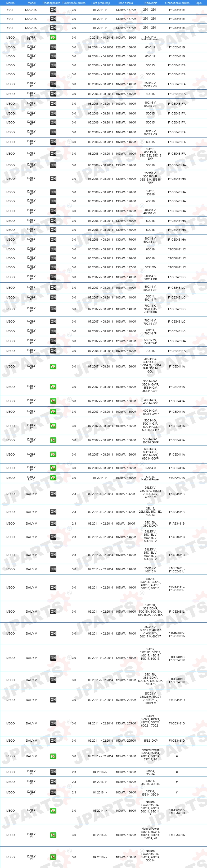Click the Rodzaj paliwa column header
207x868 pixels.
pos(51,3)
